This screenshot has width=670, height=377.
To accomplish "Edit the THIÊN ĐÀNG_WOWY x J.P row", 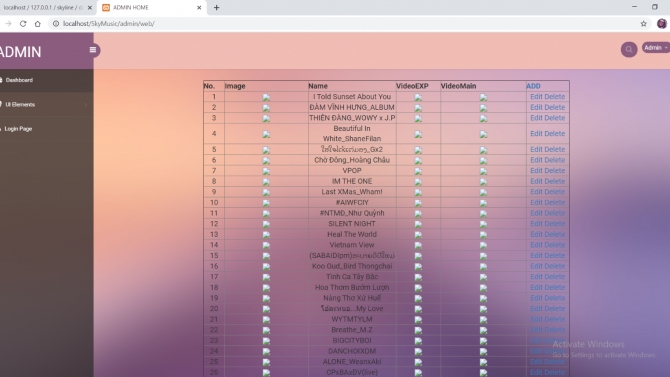I will 536,118.
